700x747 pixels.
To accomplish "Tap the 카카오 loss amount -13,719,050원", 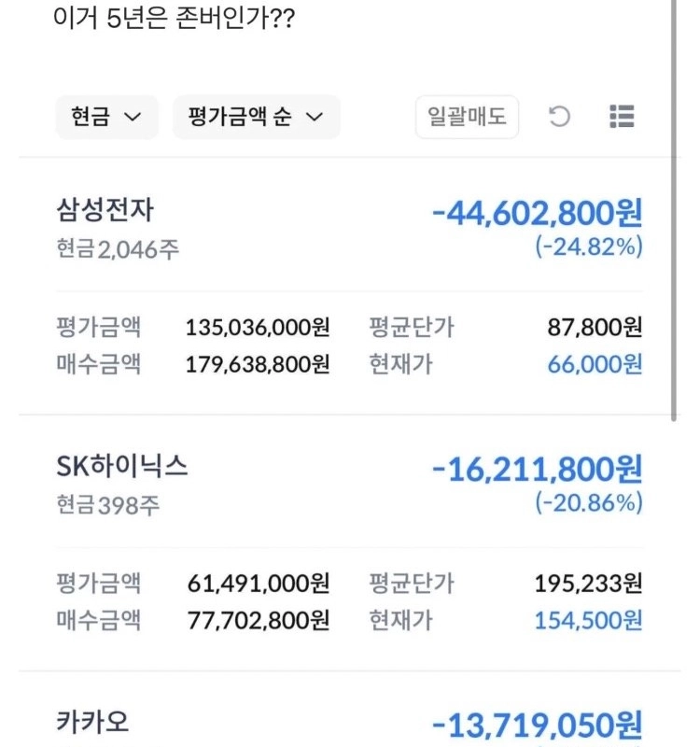I will point(537,726).
